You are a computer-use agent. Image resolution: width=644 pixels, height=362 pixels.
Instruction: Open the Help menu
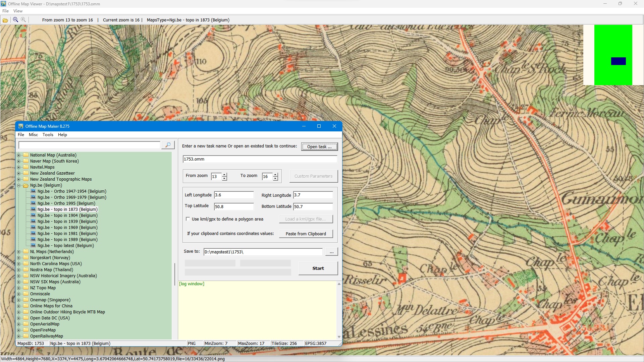click(62, 134)
